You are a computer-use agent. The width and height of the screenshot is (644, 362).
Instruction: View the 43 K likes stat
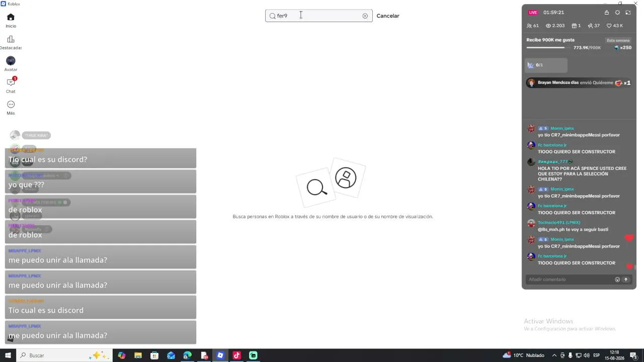coord(615,26)
